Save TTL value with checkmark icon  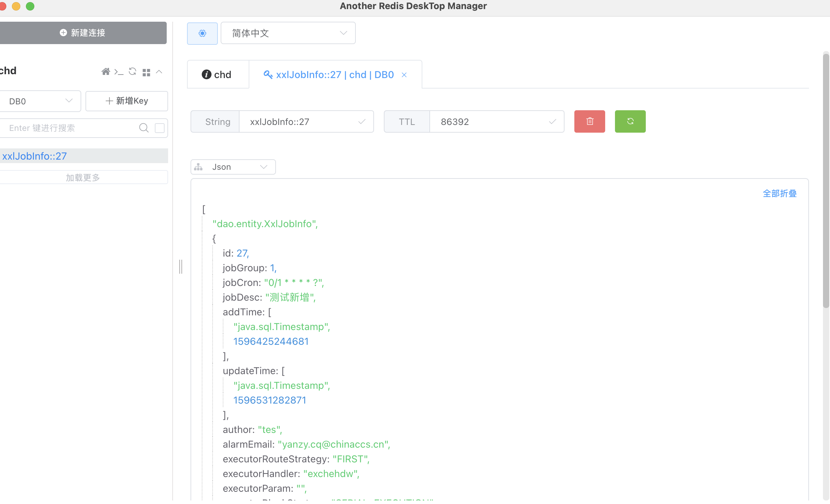coord(553,122)
